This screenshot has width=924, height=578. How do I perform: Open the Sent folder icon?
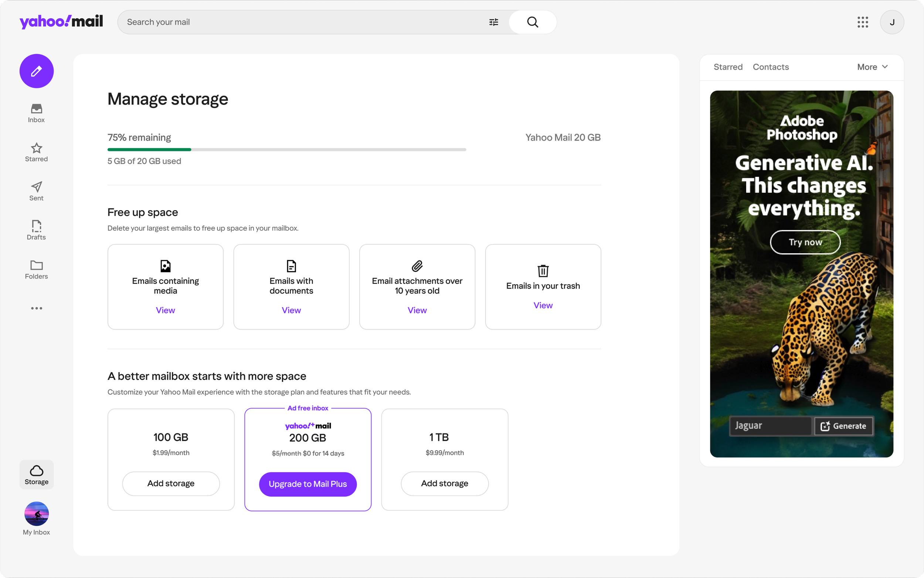36,191
